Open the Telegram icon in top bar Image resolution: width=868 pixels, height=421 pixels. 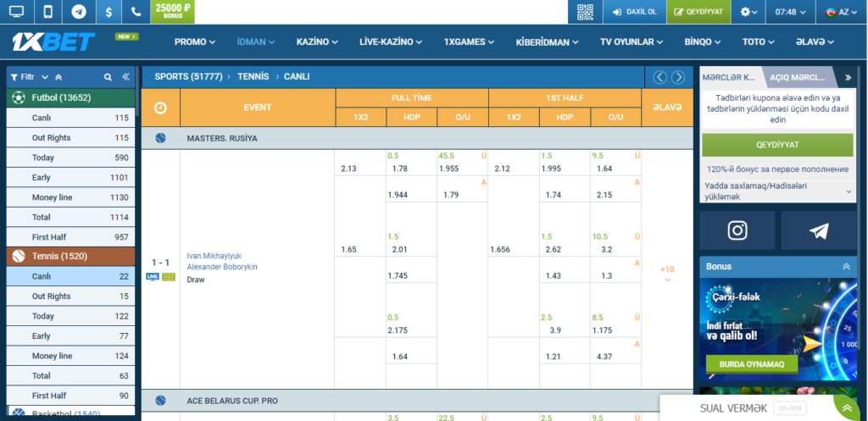[x=79, y=12]
